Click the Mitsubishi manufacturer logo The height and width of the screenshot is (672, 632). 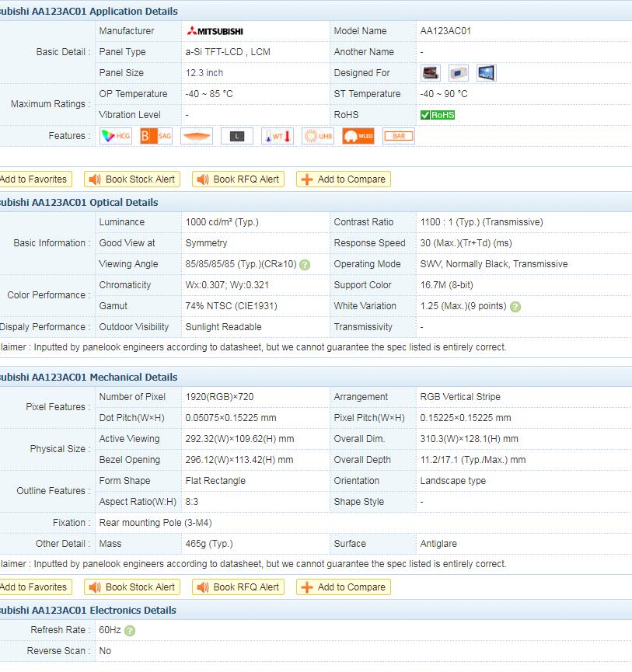215,31
